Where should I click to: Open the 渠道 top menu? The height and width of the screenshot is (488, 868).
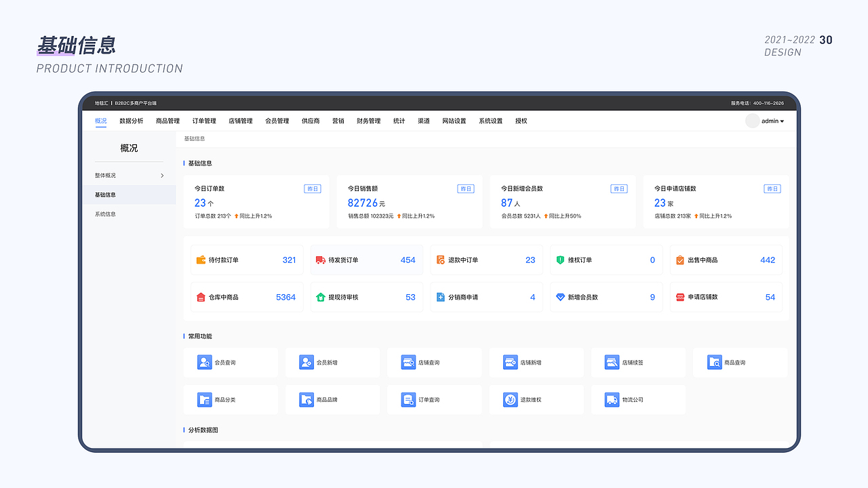(424, 121)
